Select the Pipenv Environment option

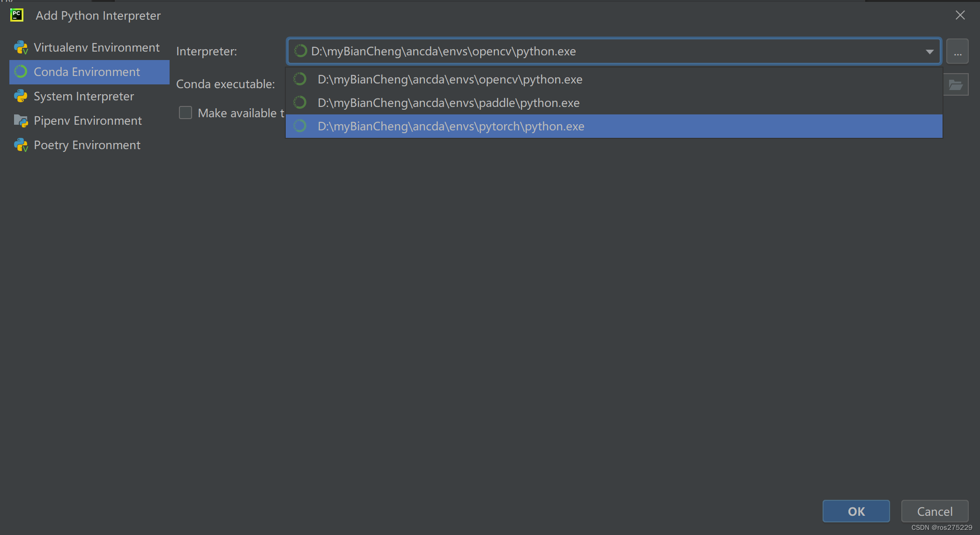tap(87, 121)
